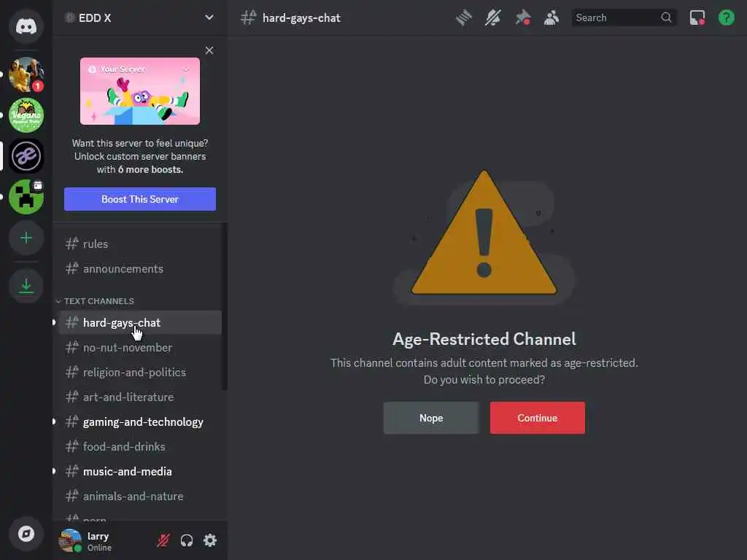Click Continue to enter channel
Viewport: 747px width, 560px height.
coord(538,418)
